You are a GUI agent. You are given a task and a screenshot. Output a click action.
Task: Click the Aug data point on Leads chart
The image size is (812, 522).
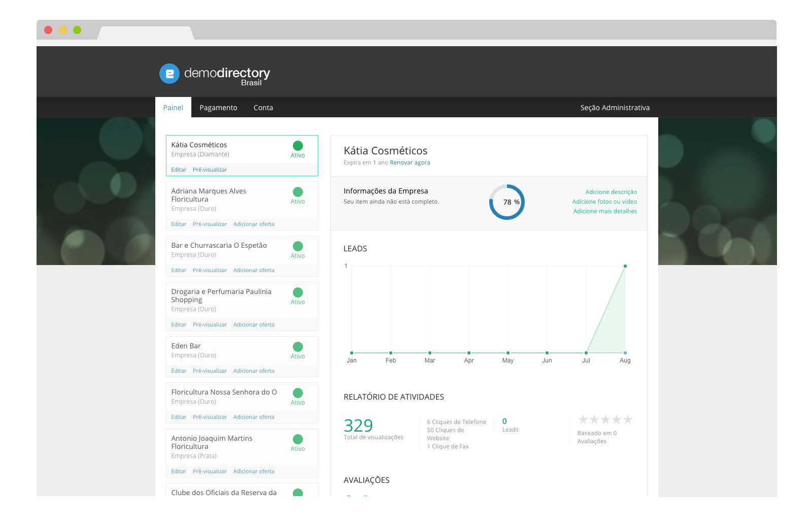coord(625,266)
